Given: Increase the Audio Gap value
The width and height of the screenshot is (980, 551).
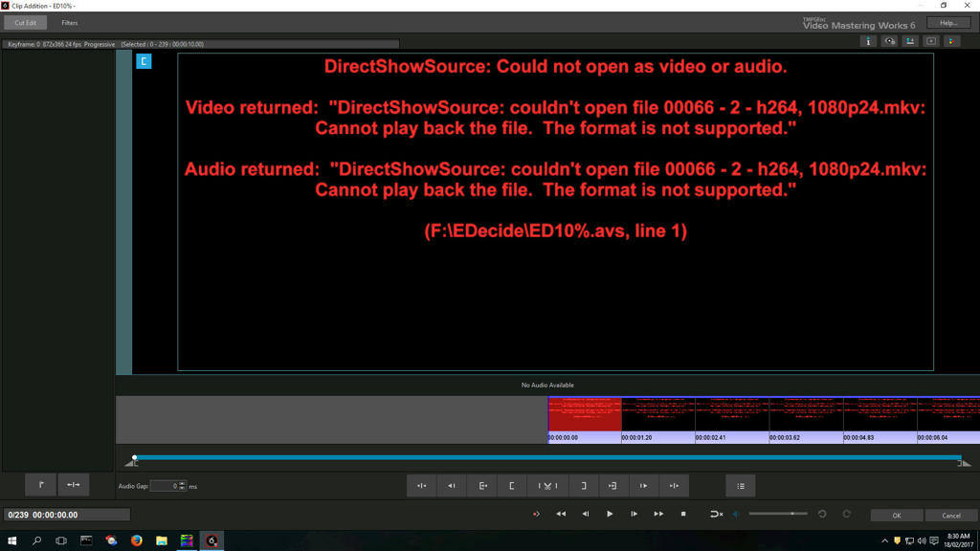Looking at the screenshot, I should coord(183,483).
